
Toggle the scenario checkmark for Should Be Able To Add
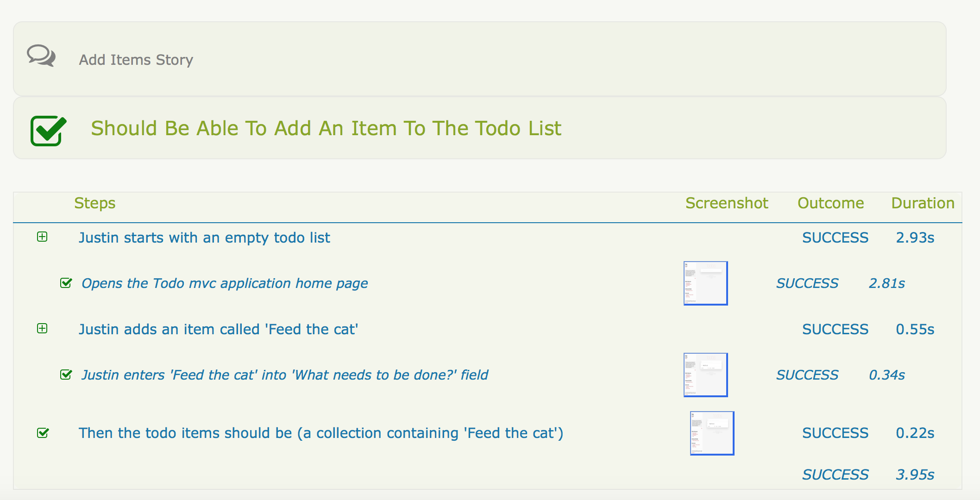point(48,130)
